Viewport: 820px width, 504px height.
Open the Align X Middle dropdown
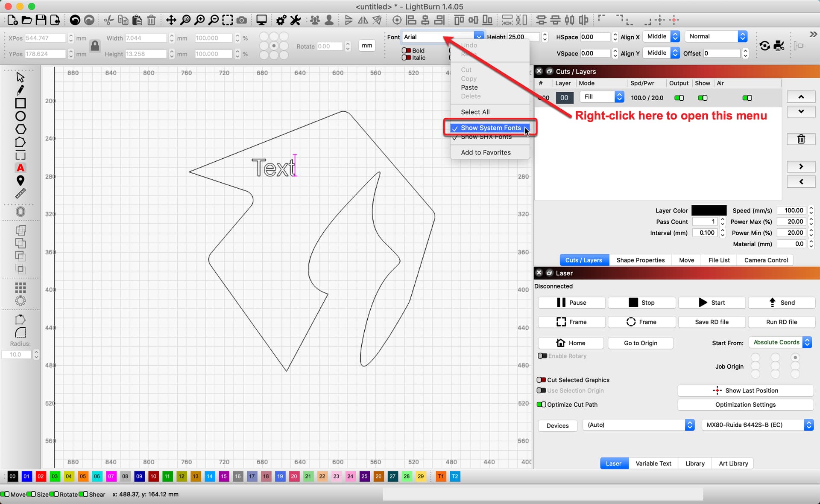pyautogui.click(x=661, y=37)
